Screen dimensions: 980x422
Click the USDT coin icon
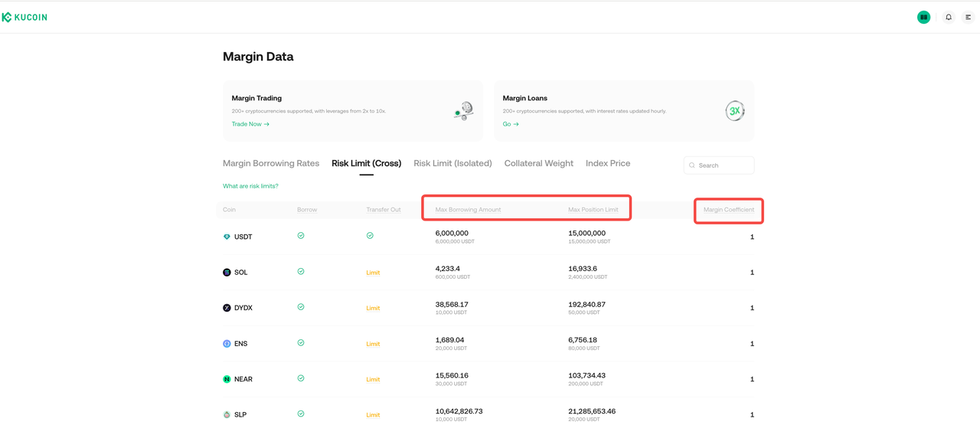[227, 237]
